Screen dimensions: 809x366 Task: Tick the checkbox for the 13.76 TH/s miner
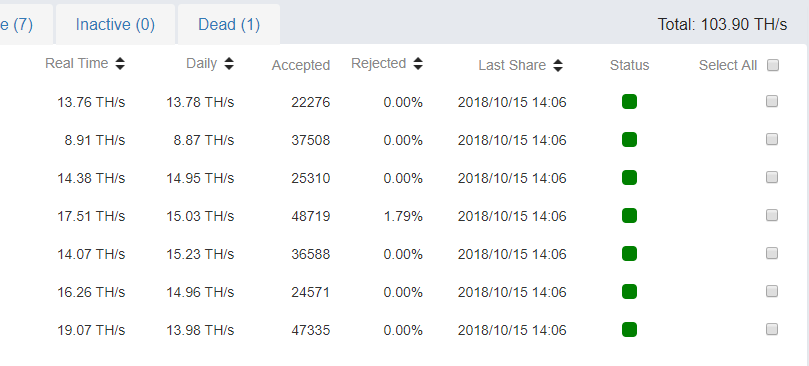click(772, 101)
